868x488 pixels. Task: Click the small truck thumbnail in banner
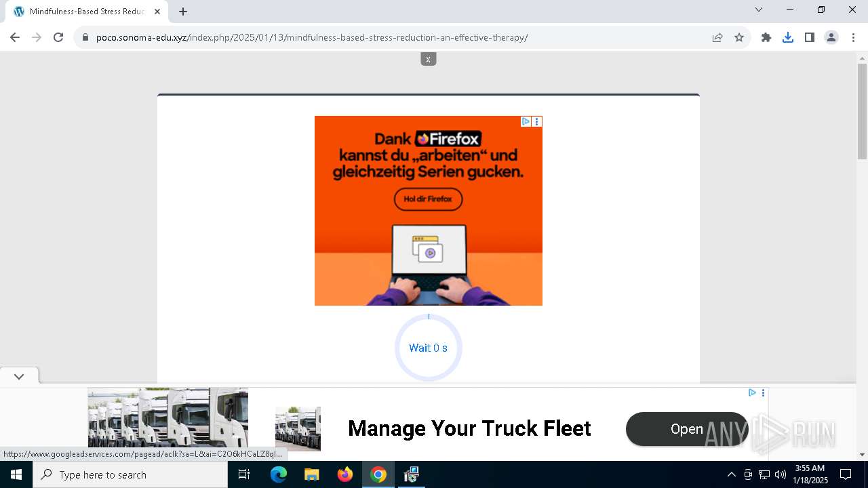[298, 429]
